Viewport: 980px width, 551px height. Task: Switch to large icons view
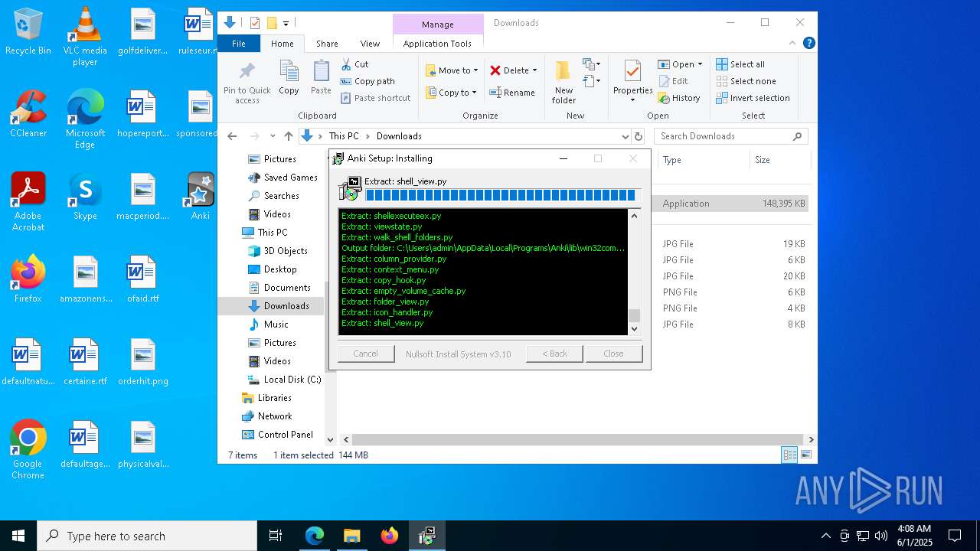tap(805, 455)
